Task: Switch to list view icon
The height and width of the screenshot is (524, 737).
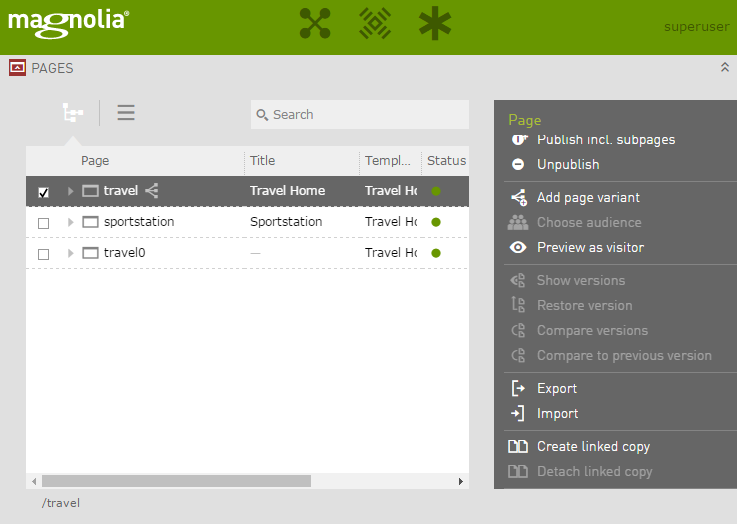Action: [x=126, y=113]
